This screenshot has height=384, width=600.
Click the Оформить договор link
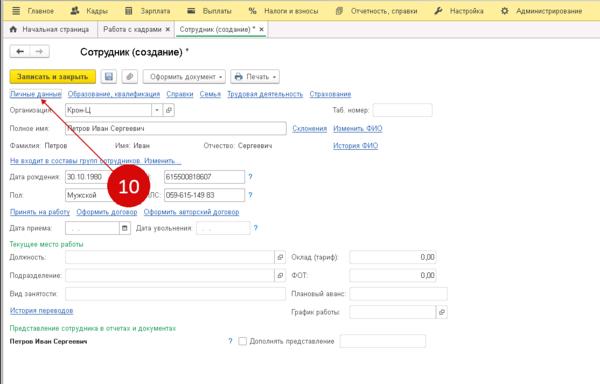pyautogui.click(x=107, y=212)
